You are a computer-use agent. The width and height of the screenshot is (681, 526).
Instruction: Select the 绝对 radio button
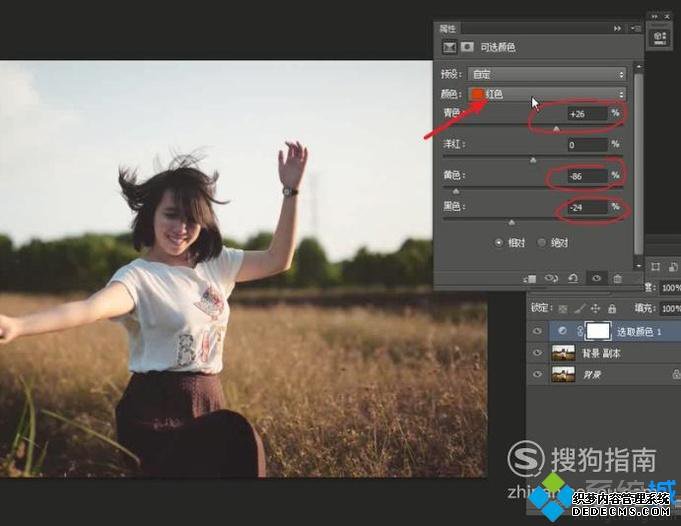[x=542, y=242]
